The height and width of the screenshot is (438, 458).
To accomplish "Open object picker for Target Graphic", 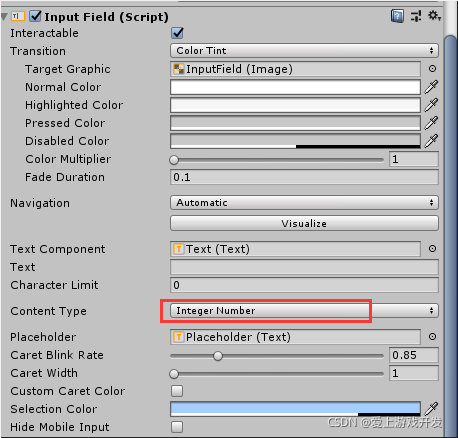I will coord(432,69).
